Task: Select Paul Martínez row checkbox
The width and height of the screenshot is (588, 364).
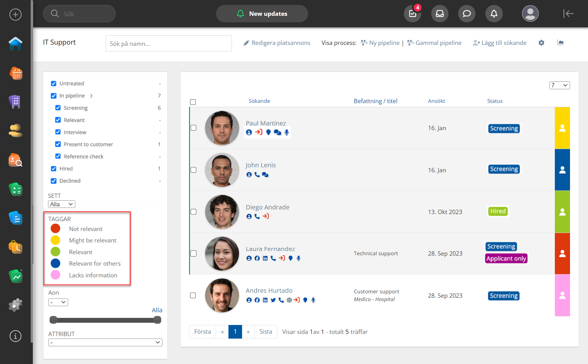Action: [193, 128]
